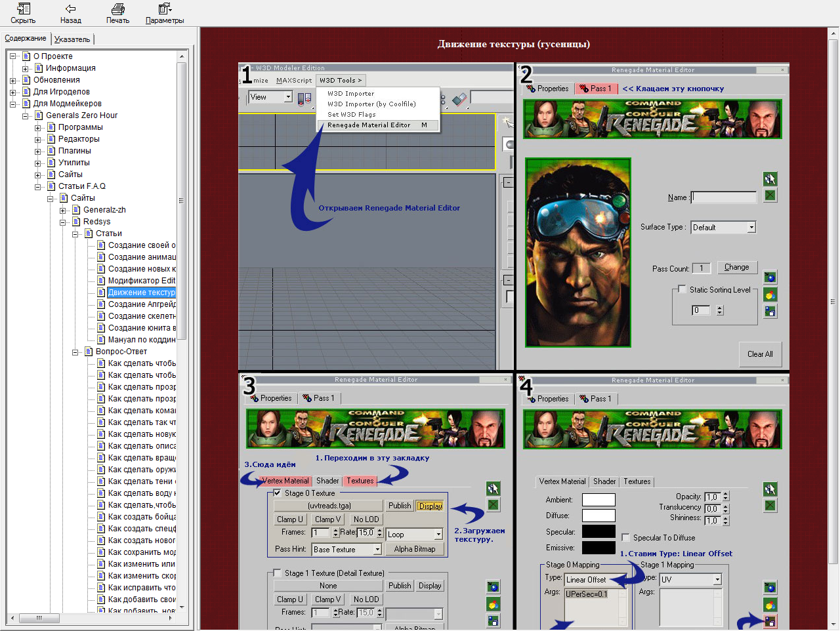Image resolution: width=840 pixels, height=631 pixels.
Task: Click the page icon next to О Проекте
Action: point(27,56)
